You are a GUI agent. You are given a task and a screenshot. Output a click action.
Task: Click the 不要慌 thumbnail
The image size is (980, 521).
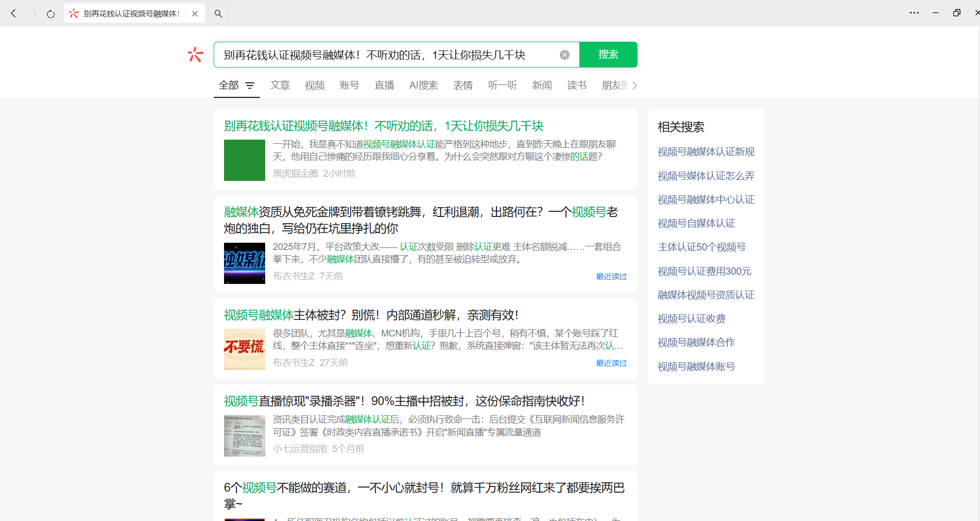[x=245, y=349]
